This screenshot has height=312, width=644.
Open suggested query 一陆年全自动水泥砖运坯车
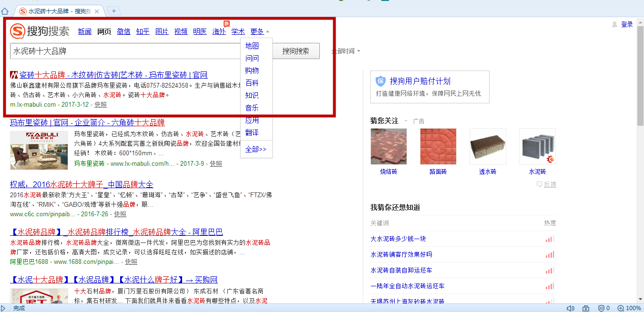408,286
